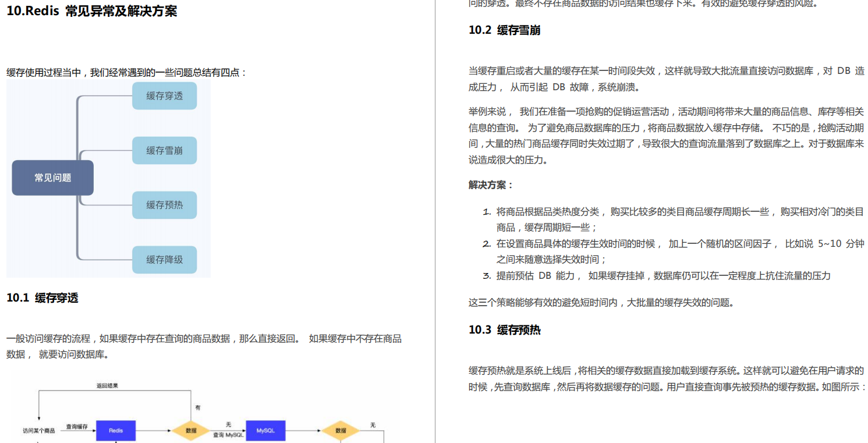Click the bold "解决方案：" label
The width and height of the screenshot is (868, 443).
[491, 185]
